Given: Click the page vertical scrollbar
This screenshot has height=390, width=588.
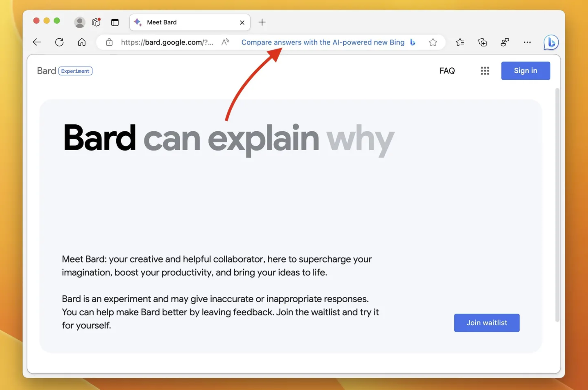Looking at the screenshot, I should click(557, 205).
